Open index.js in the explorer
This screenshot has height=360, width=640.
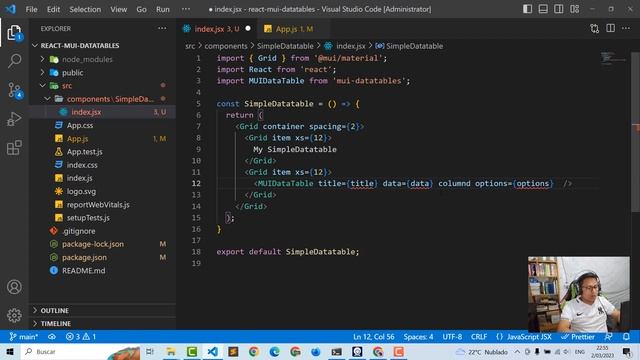pyautogui.click(x=102, y=178)
